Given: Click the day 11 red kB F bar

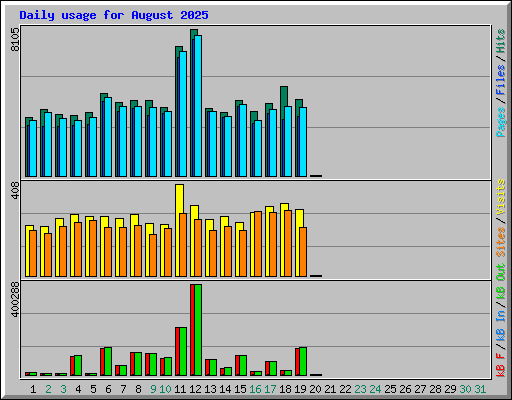Looking at the screenshot, I should coord(177,351).
